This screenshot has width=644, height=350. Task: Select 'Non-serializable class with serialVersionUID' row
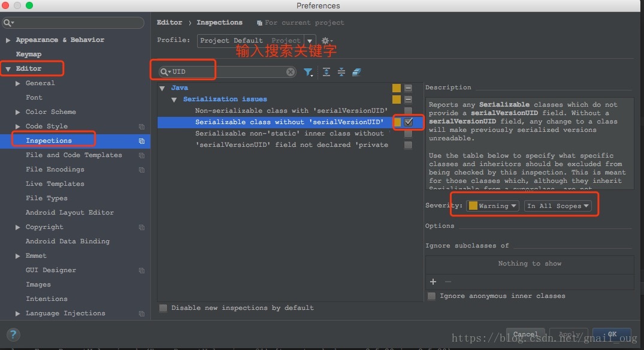(x=289, y=110)
